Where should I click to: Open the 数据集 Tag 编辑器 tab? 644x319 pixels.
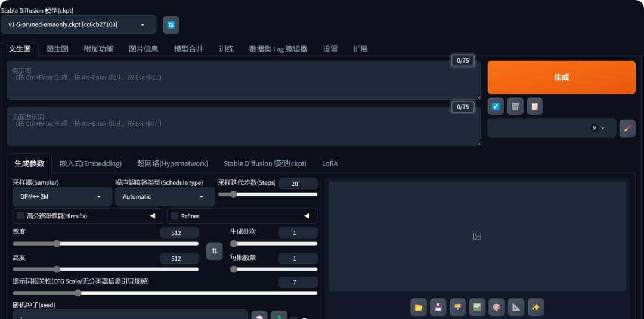(278, 49)
